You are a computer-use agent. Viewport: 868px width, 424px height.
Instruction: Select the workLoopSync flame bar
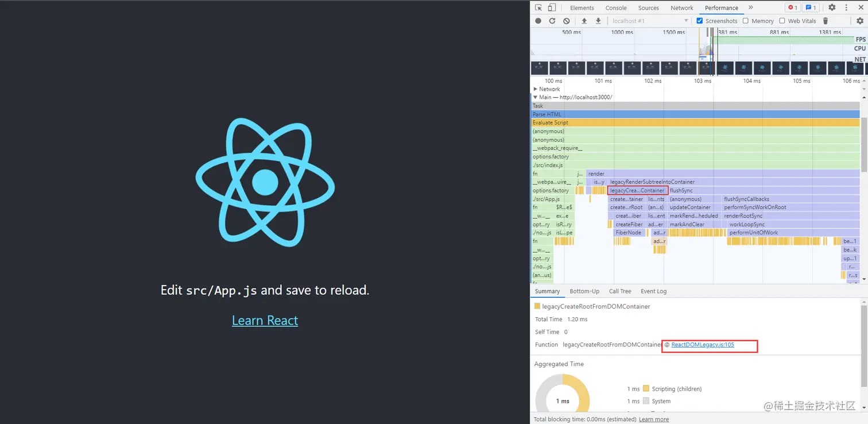tap(794, 225)
